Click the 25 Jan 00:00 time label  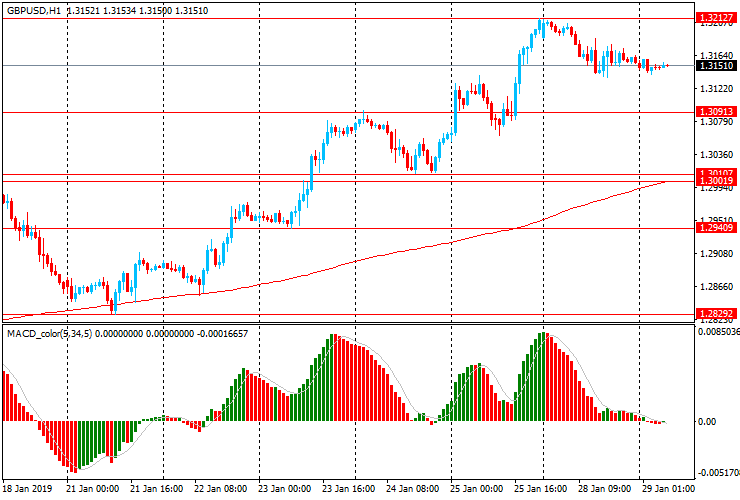(476, 489)
